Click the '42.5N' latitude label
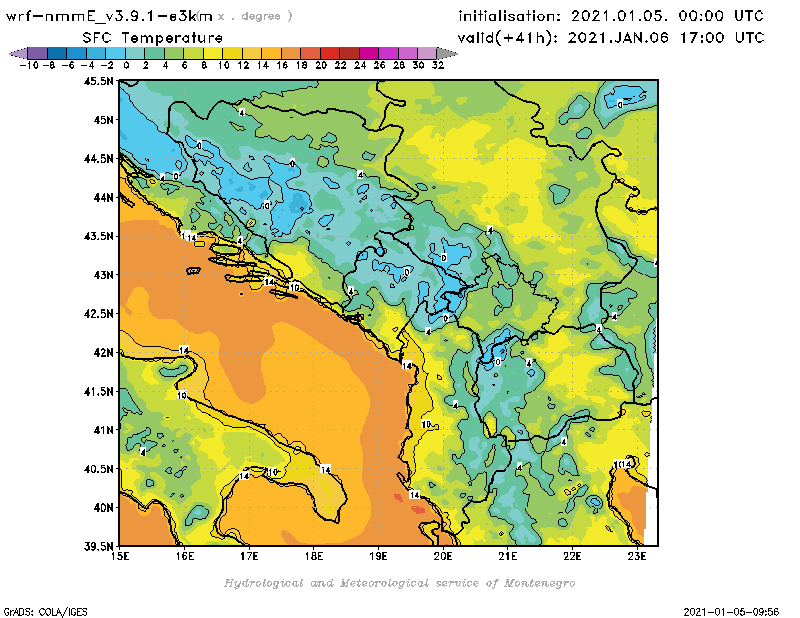The width and height of the screenshot is (800, 618). [98, 314]
